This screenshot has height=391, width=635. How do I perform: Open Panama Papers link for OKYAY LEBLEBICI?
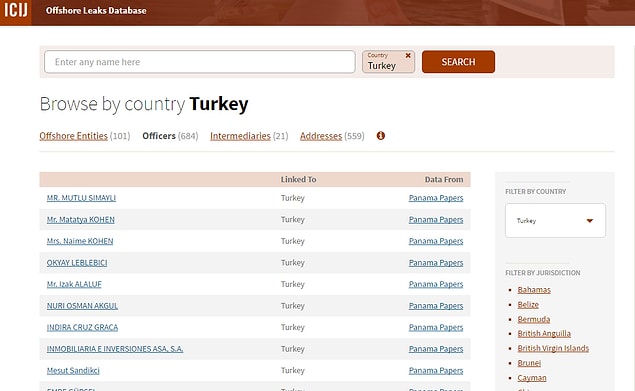tap(436, 263)
